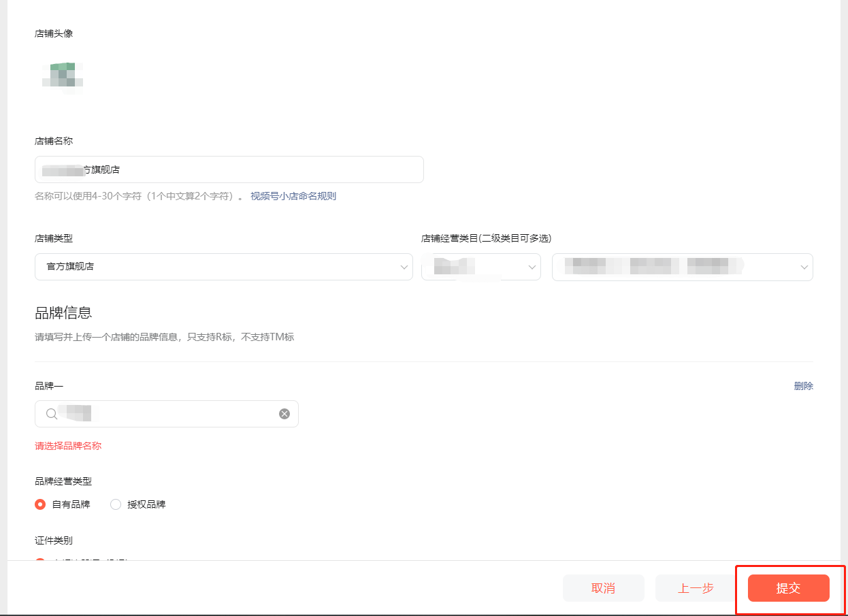Image resolution: width=848 pixels, height=616 pixels.
Task: Select the 自有品牌 radio button
Action: (x=40, y=504)
